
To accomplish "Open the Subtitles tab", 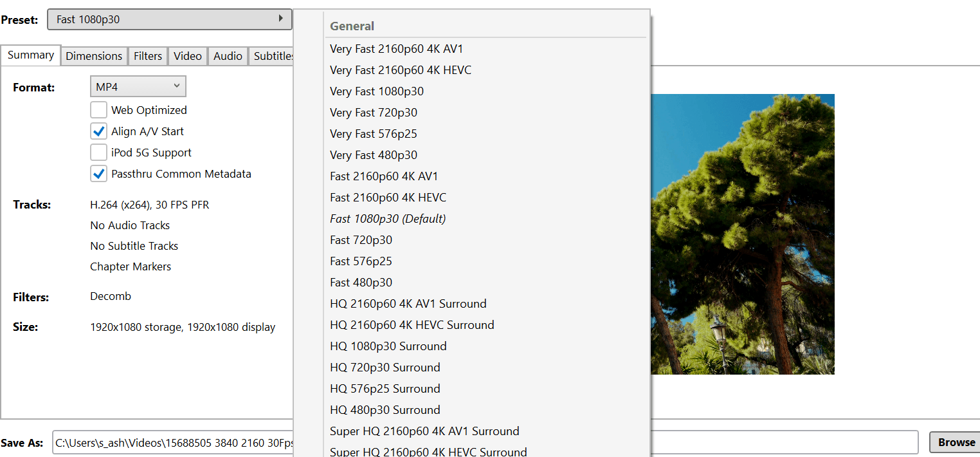I will [271, 56].
